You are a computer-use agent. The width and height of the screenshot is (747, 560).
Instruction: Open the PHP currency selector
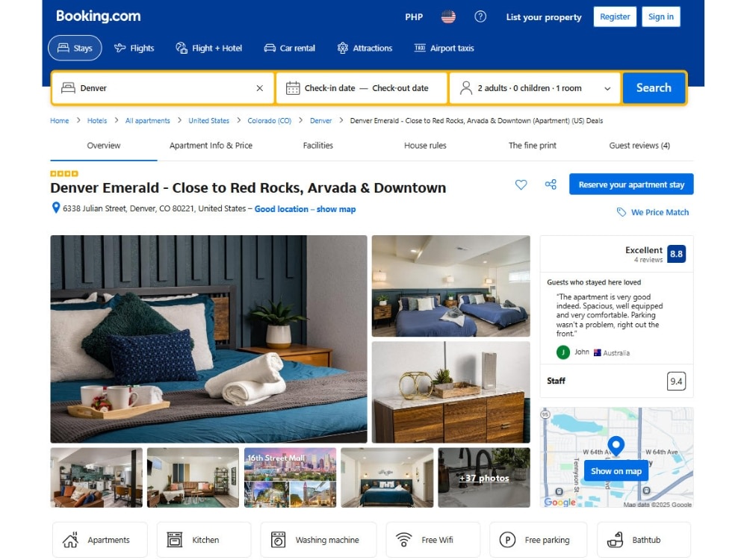pyautogui.click(x=414, y=17)
